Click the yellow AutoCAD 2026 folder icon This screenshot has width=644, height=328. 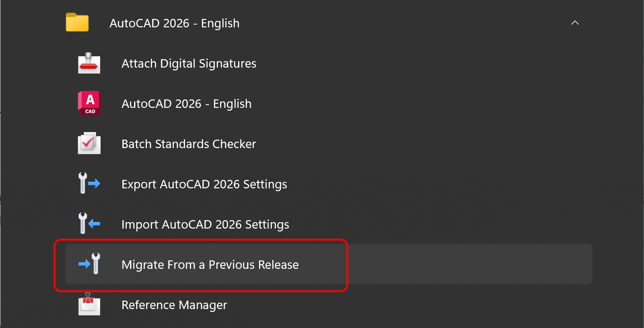point(77,23)
